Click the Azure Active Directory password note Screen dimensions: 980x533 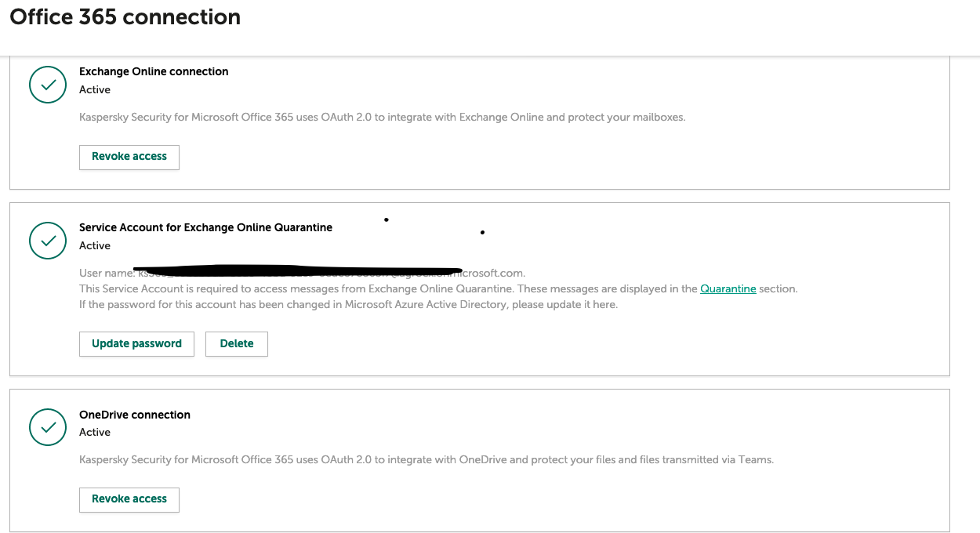point(348,304)
